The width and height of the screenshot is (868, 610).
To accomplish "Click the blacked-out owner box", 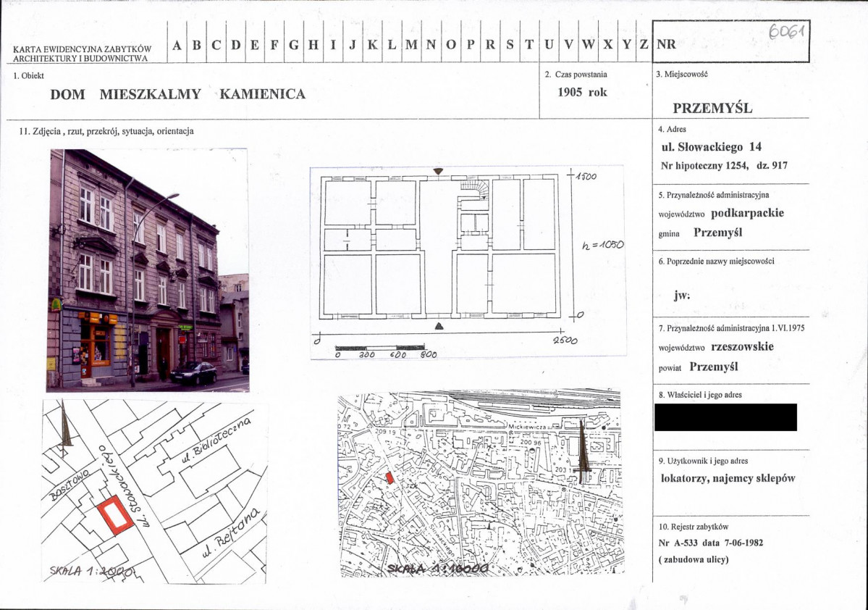I will [725, 417].
